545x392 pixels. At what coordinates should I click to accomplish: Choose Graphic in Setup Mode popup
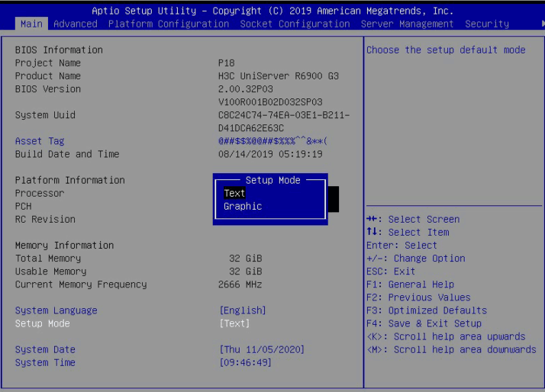pyautogui.click(x=243, y=206)
